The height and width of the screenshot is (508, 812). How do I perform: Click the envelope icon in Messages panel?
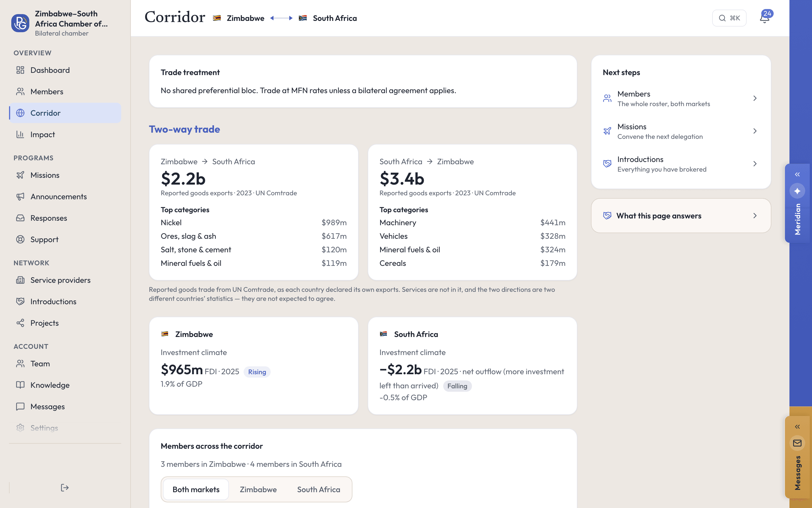point(797,443)
